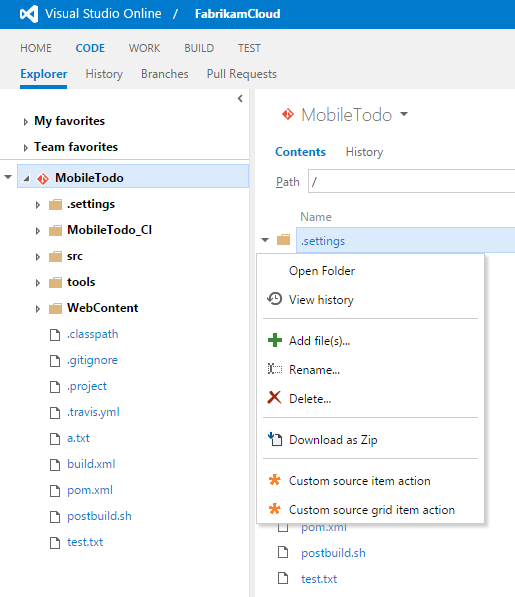Click the a.txt file icon
This screenshot has height=597, width=515.
55,439
